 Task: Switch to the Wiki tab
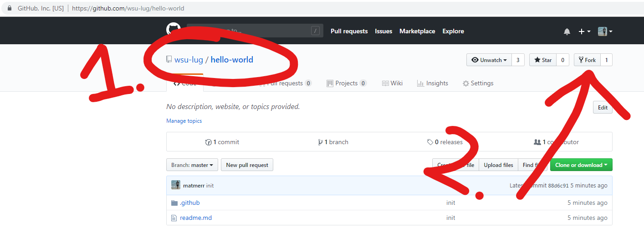click(392, 83)
